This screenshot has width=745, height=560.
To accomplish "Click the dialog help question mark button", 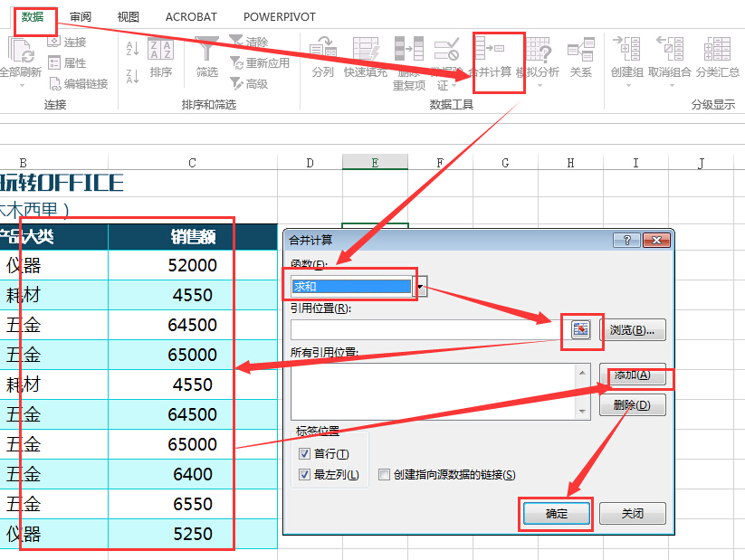I will [x=626, y=241].
